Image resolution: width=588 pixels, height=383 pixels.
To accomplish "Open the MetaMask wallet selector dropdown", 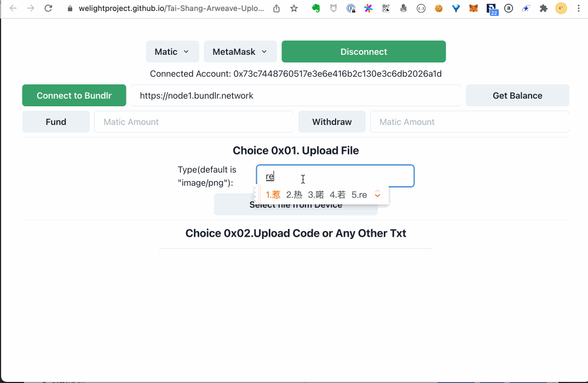I will (x=240, y=51).
